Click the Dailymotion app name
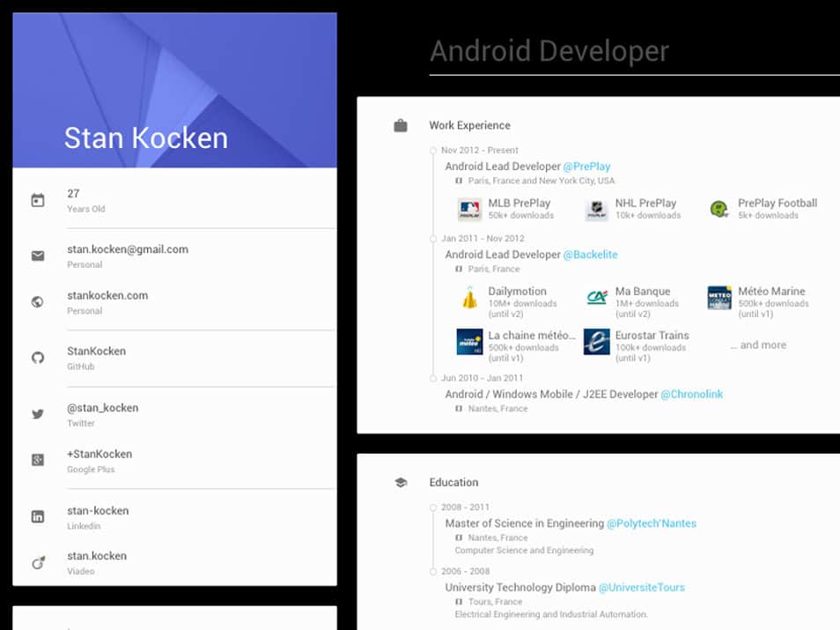This screenshot has width=840, height=630. click(x=517, y=291)
